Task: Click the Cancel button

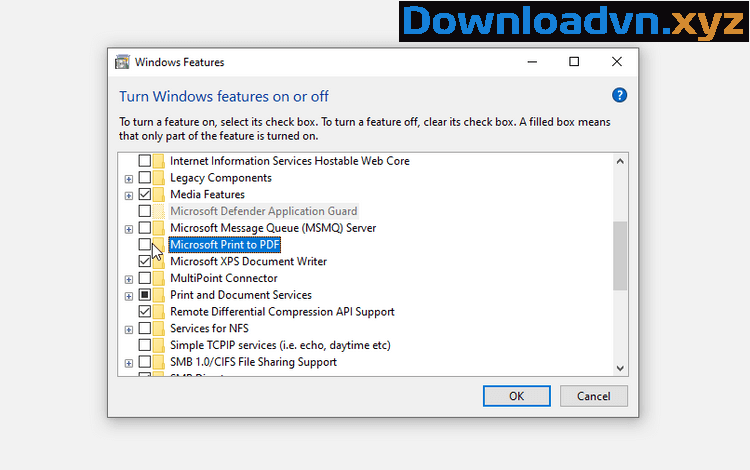Action: pyautogui.click(x=594, y=396)
